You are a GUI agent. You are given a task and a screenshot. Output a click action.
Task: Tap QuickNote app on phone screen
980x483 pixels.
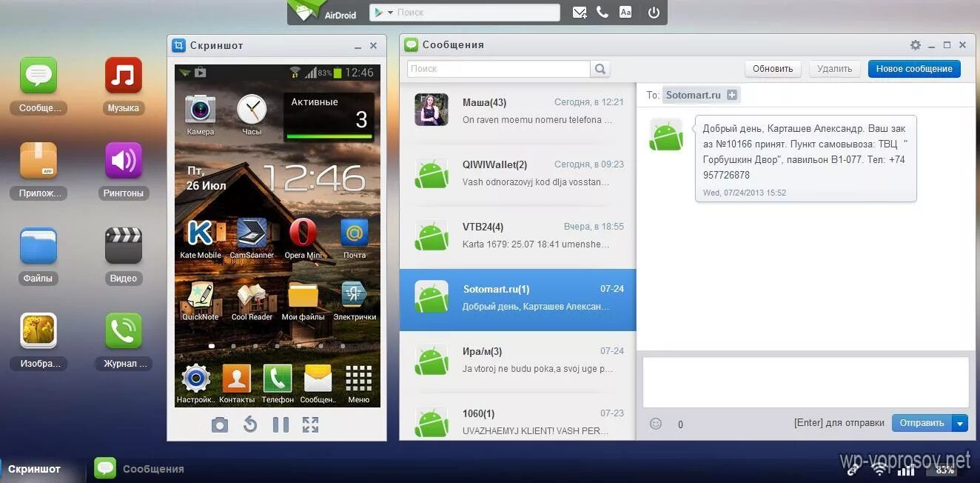point(200,301)
